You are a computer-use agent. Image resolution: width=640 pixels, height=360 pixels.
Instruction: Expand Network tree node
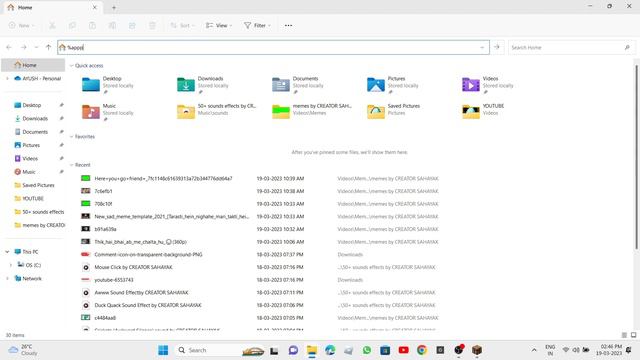pyautogui.click(x=7, y=279)
